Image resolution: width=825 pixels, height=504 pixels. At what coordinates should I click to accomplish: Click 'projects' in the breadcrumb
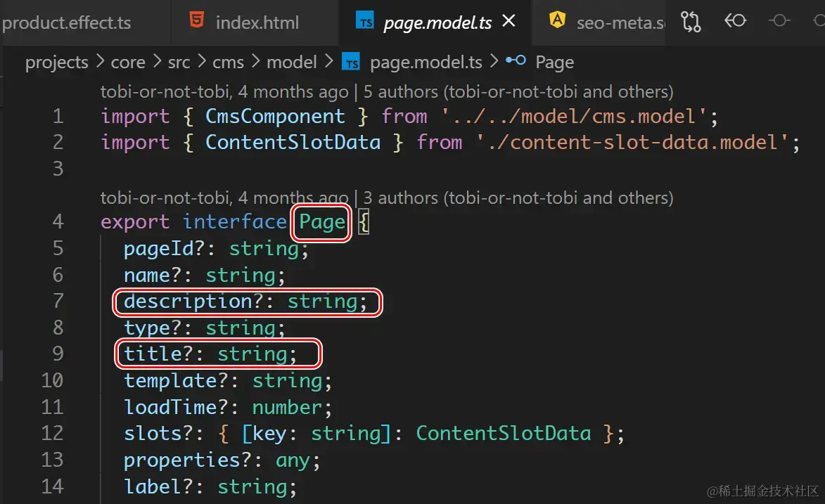pyautogui.click(x=57, y=63)
